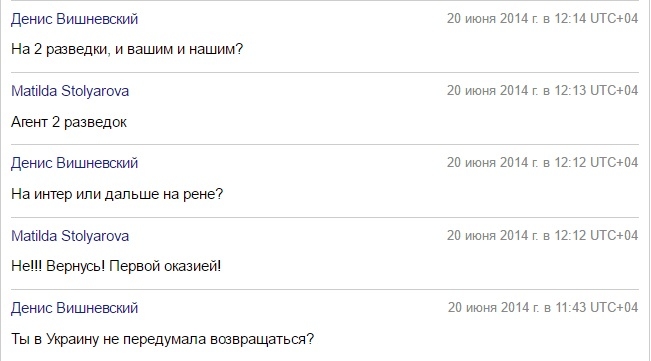Viewport: 651px width, 361px height.
Task: Click top border line above first message
Action: [x=325, y=1]
